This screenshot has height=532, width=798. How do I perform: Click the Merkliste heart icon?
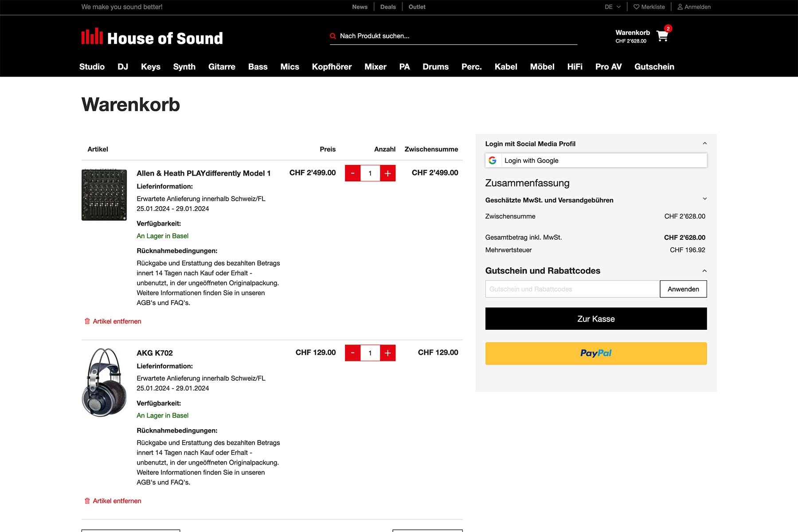click(636, 7)
